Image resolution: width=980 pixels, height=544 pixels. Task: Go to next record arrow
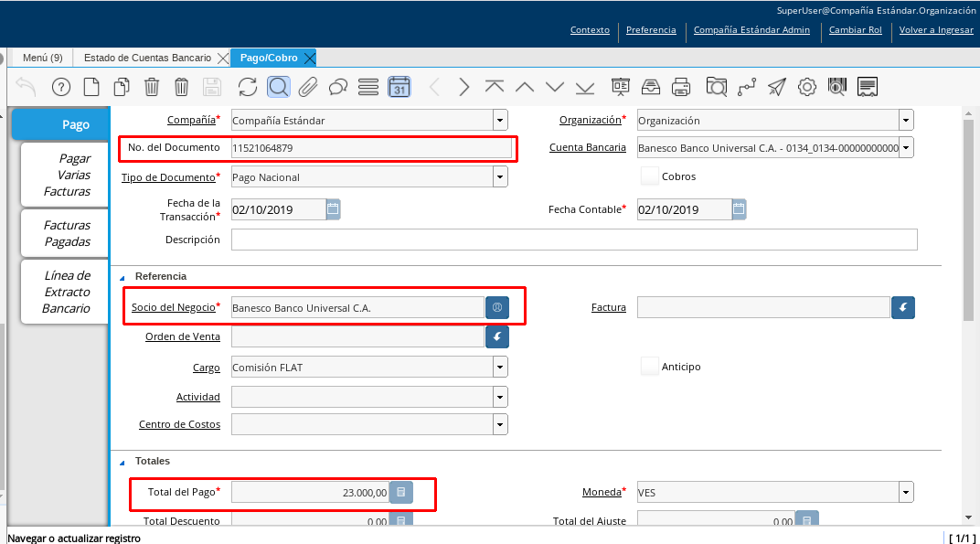(463, 87)
